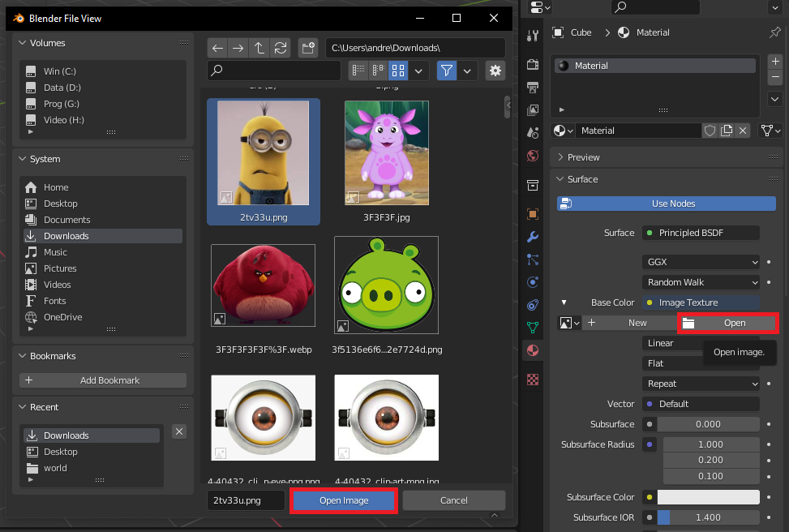This screenshot has height=532, width=789.
Task: Click New image button
Action: click(x=629, y=323)
